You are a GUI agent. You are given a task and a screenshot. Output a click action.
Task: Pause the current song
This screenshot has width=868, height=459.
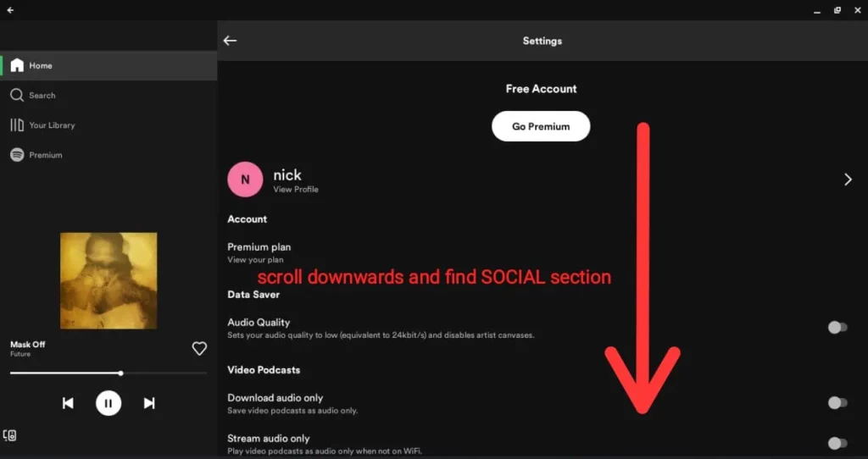108,403
